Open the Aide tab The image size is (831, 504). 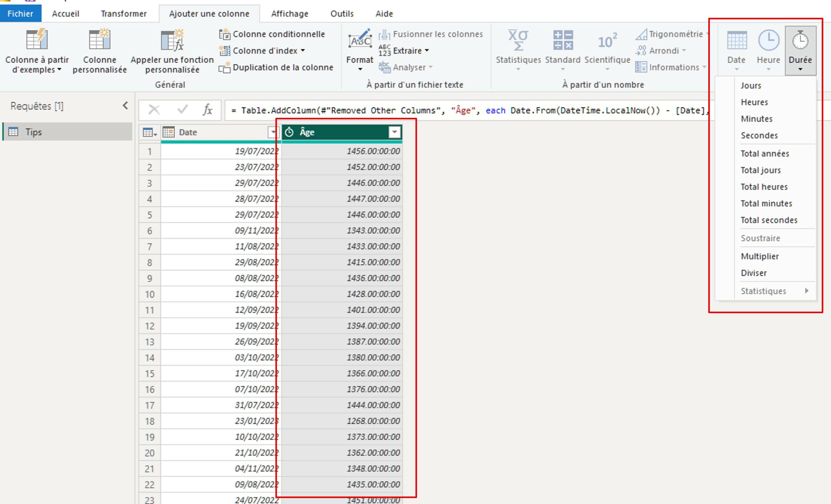(384, 14)
